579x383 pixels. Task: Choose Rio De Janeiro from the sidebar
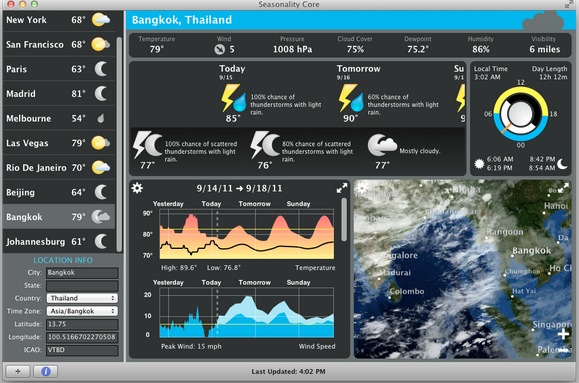(59, 168)
